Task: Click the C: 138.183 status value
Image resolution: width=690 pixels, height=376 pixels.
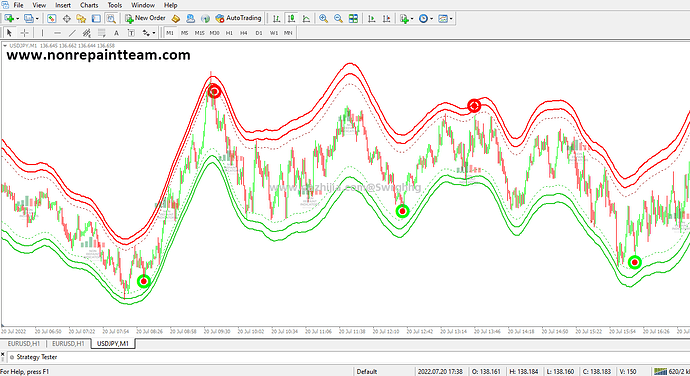Action: coord(597,372)
